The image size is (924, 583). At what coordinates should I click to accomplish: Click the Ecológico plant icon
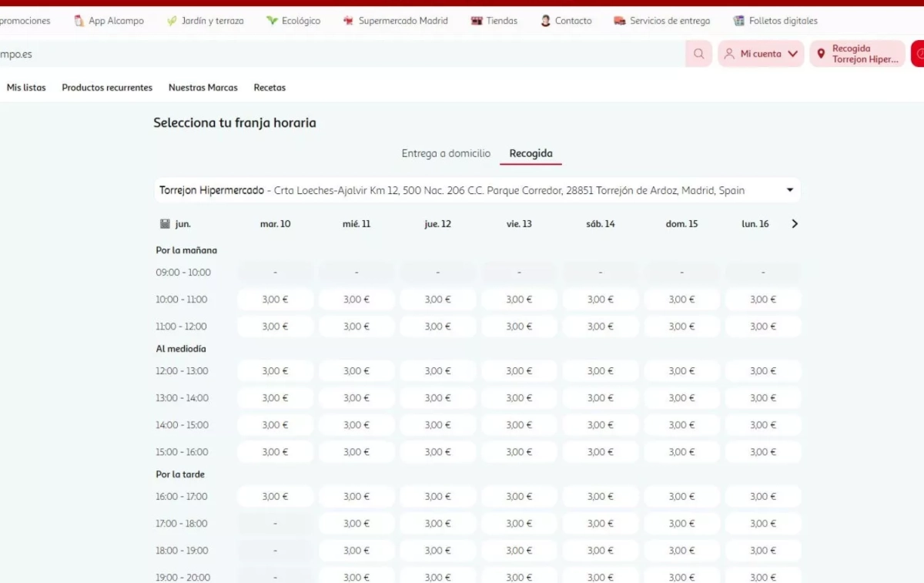272,21
